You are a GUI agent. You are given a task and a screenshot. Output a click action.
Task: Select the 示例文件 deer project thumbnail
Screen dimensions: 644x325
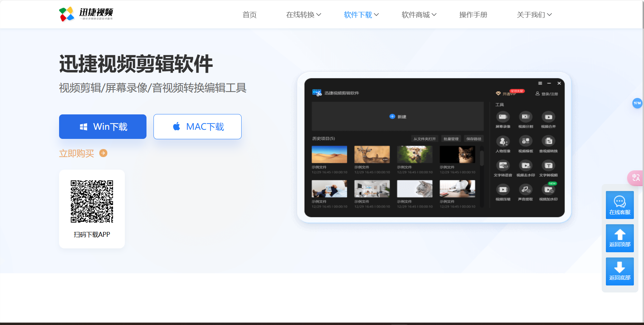(372, 154)
